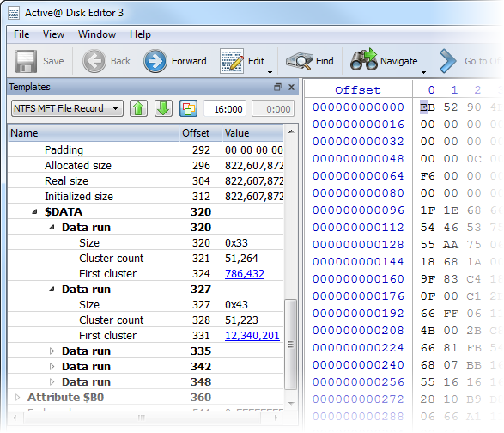The width and height of the screenshot is (504, 433).
Task: Expand the Data run at offset 335
Action: coord(52,351)
